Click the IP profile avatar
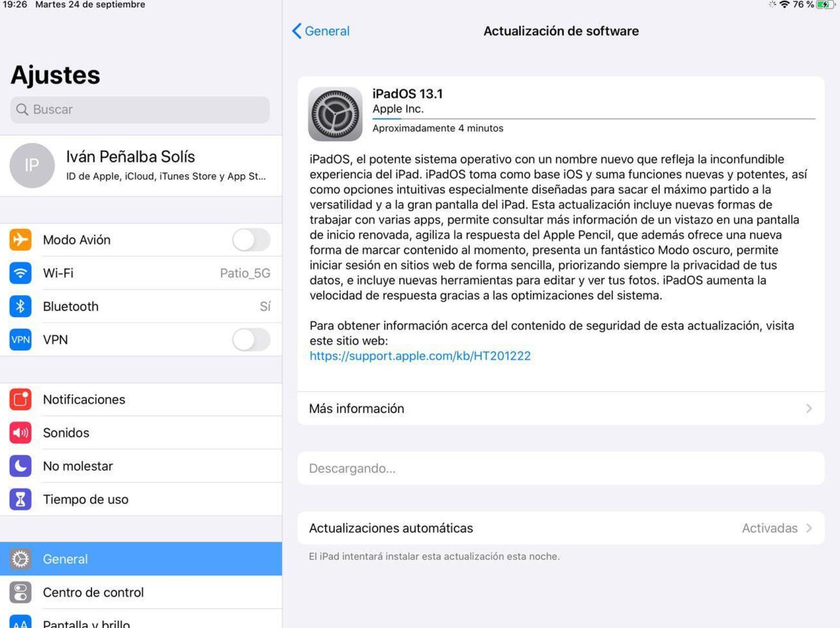 point(32,166)
